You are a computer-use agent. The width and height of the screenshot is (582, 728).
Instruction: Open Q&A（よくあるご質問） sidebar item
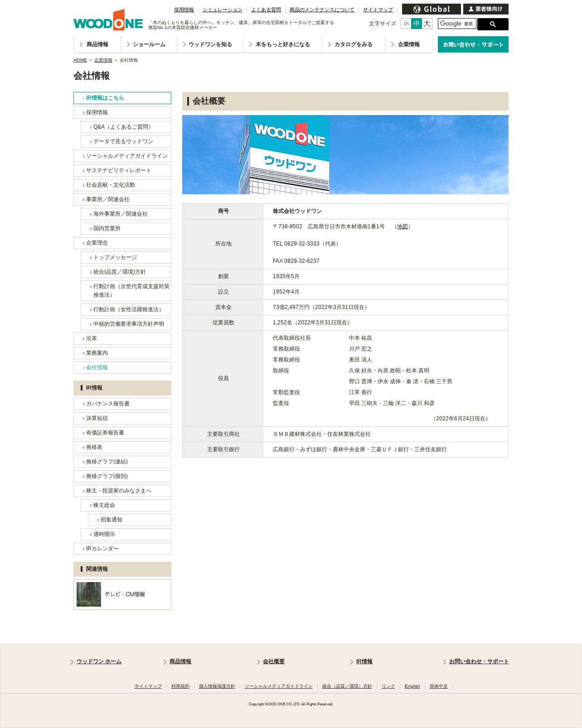coord(126,127)
